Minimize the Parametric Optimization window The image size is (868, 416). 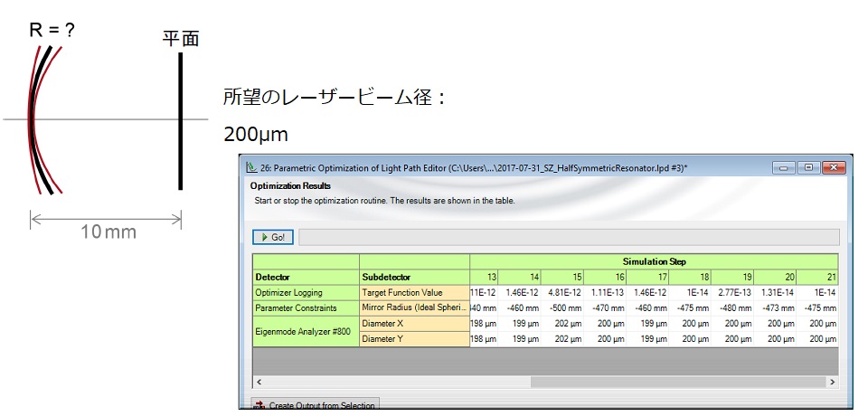pos(786,167)
